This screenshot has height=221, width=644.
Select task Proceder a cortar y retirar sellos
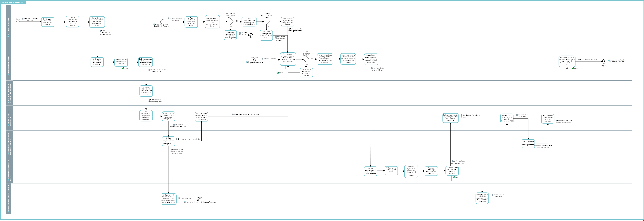pyautogui.click(x=348, y=59)
